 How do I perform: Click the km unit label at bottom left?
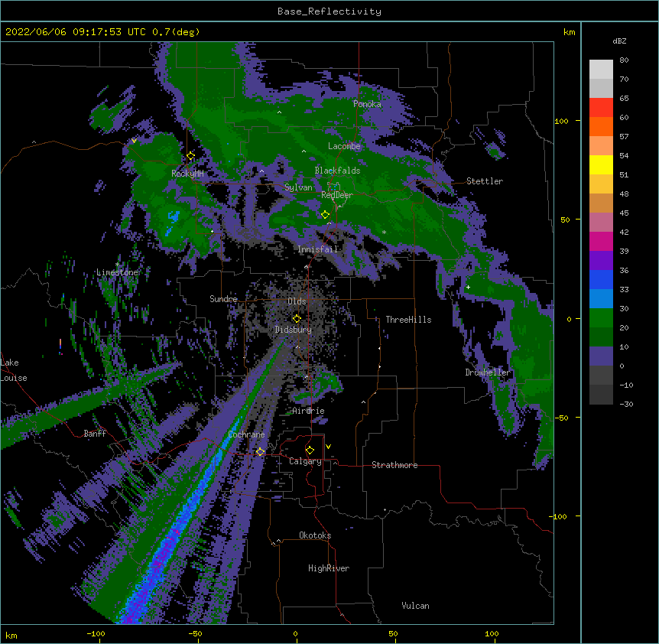tap(11, 635)
